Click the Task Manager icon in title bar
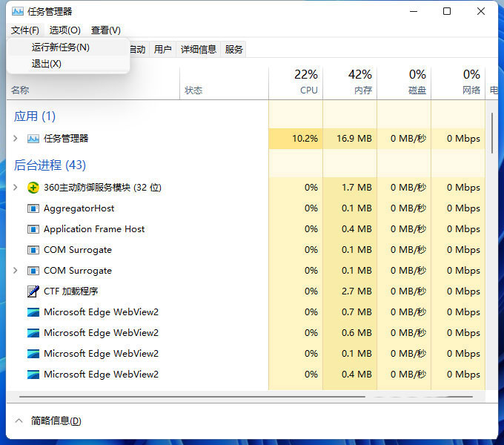 point(17,12)
